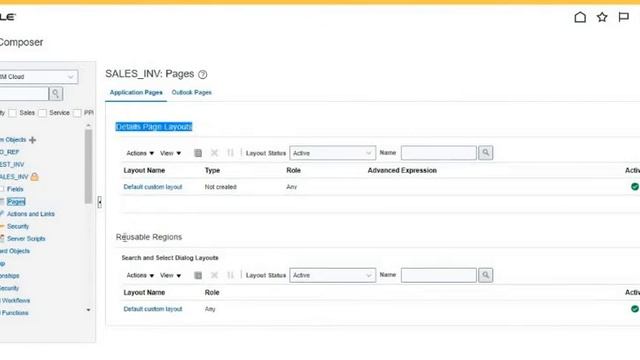The width and height of the screenshot is (640, 360).
Task: Open the Fields node
Action: pyautogui.click(x=15, y=189)
